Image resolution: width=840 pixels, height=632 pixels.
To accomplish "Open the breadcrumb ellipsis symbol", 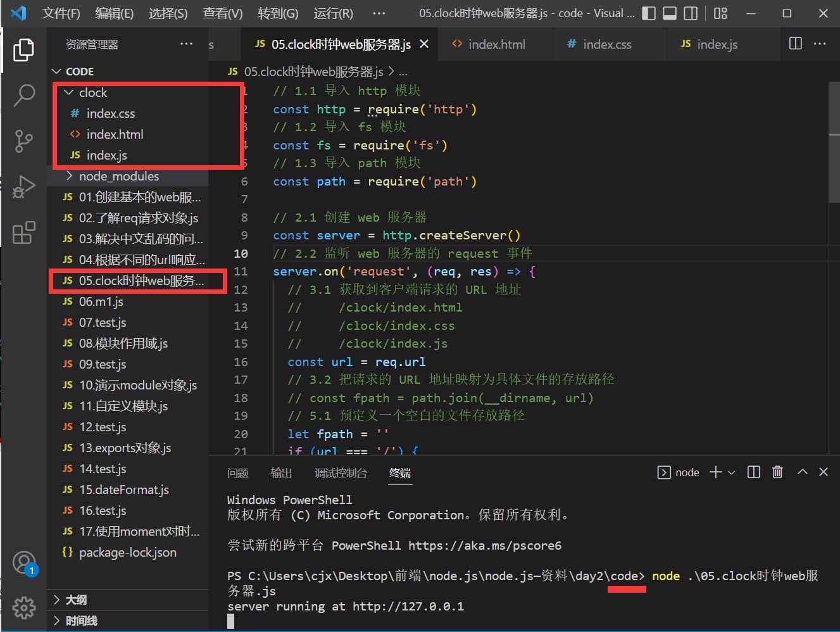I will (403, 72).
